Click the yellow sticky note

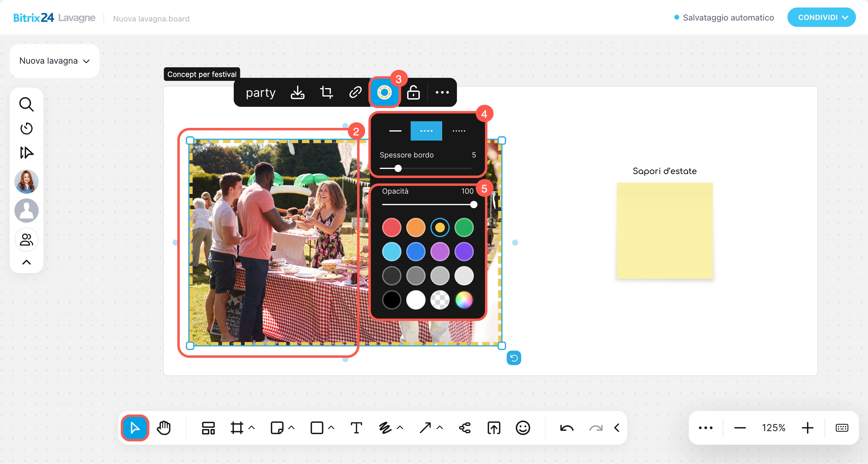[x=664, y=231]
